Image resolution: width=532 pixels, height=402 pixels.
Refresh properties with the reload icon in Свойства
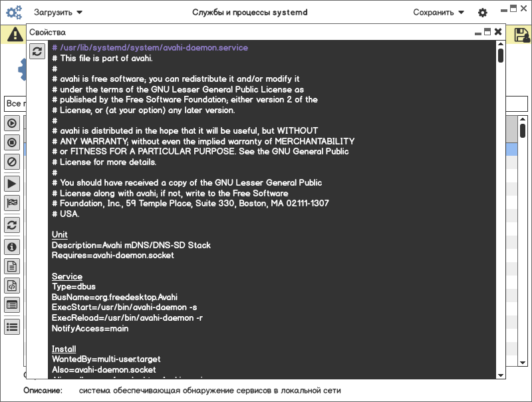point(37,51)
